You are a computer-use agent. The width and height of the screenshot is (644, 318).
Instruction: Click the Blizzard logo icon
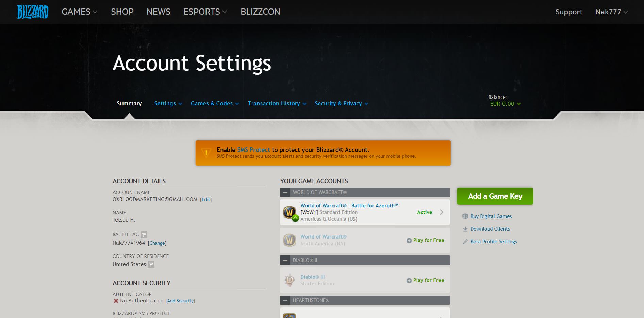[33, 12]
